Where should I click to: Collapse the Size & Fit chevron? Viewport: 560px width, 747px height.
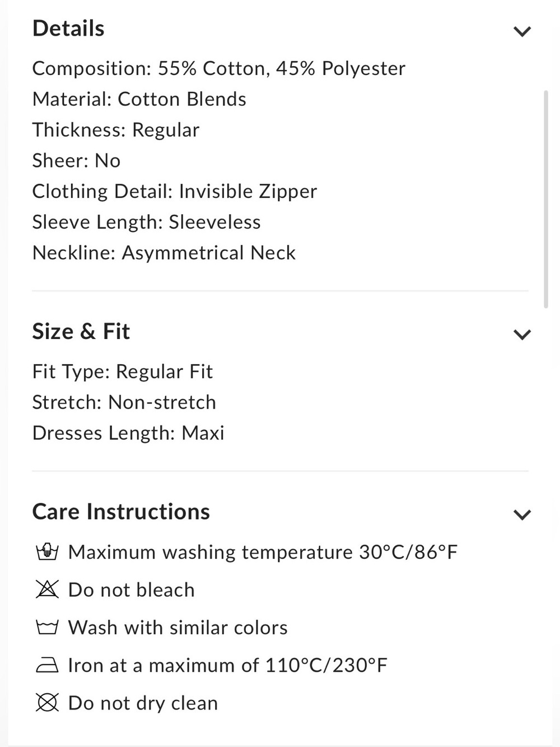pos(522,335)
